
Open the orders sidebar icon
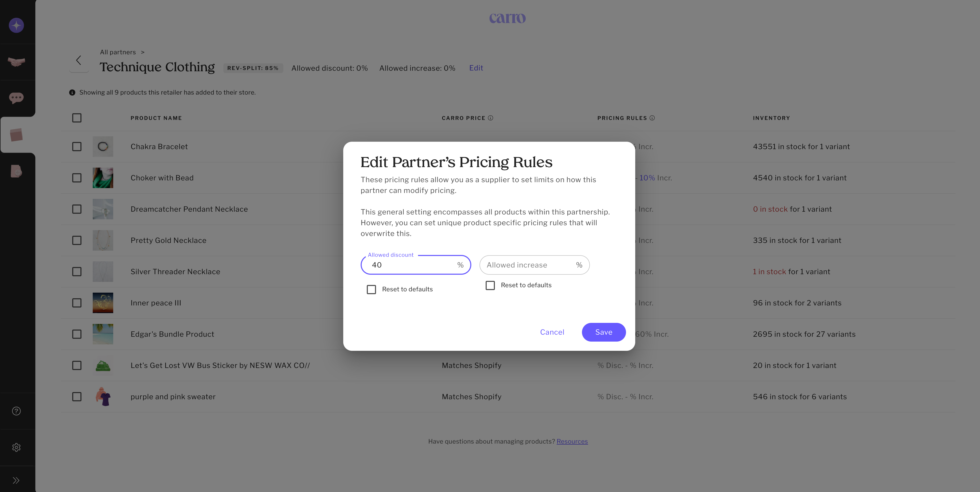(x=16, y=171)
